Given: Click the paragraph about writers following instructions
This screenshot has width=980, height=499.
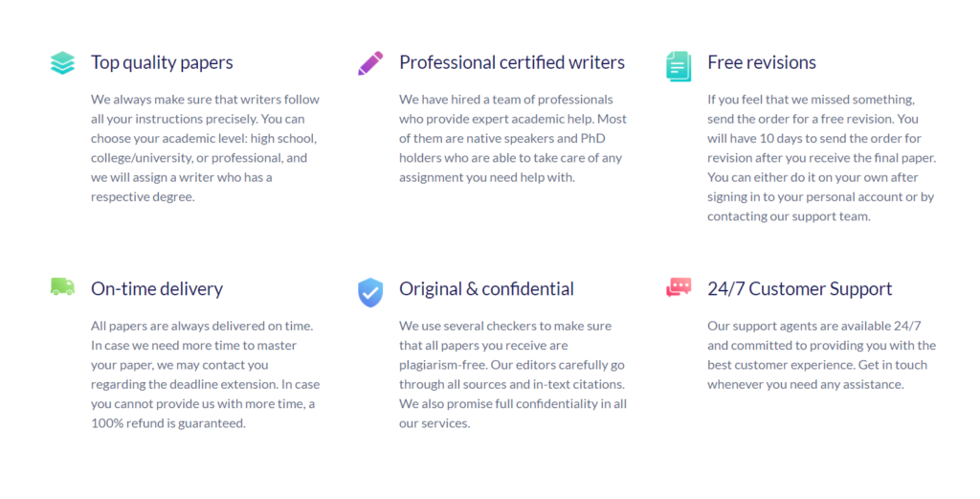Looking at the screenshot, I should click(x=205, y=148).
